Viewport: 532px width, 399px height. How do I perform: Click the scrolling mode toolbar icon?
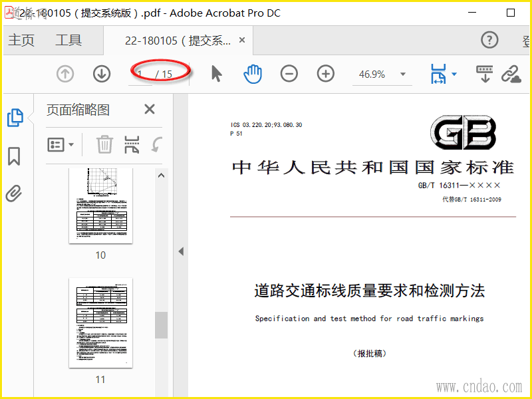click(x=485, y=74)
